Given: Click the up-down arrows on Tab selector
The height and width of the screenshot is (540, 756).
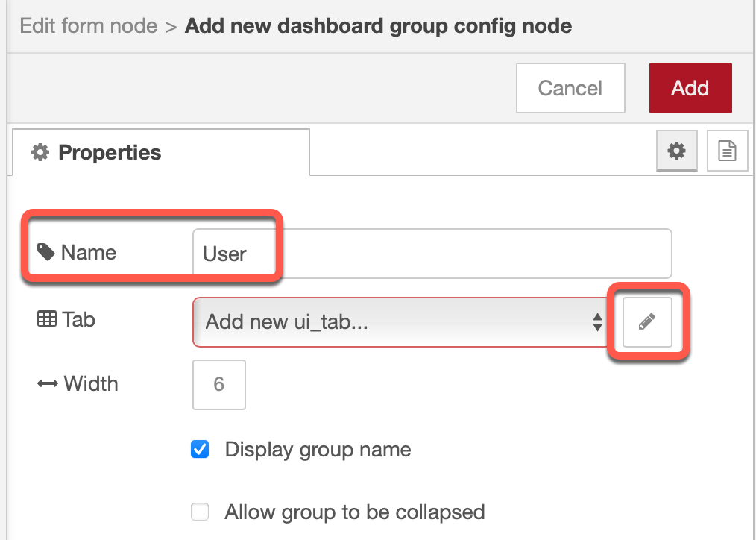Looking at the screenshot, I should tap(597, 322).
